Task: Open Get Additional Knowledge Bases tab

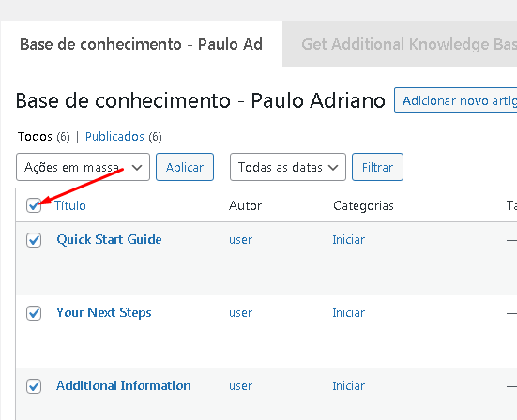Action: pos(400,44)
